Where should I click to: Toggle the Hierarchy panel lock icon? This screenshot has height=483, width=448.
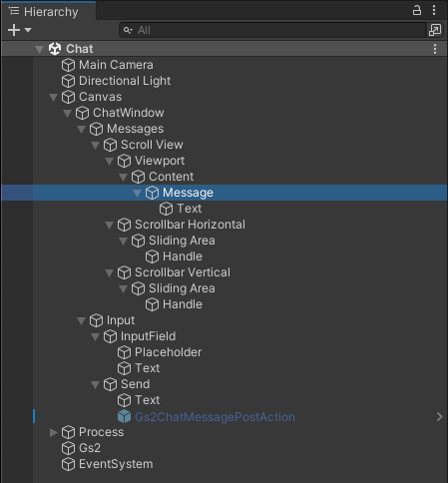tap(417, 10)
